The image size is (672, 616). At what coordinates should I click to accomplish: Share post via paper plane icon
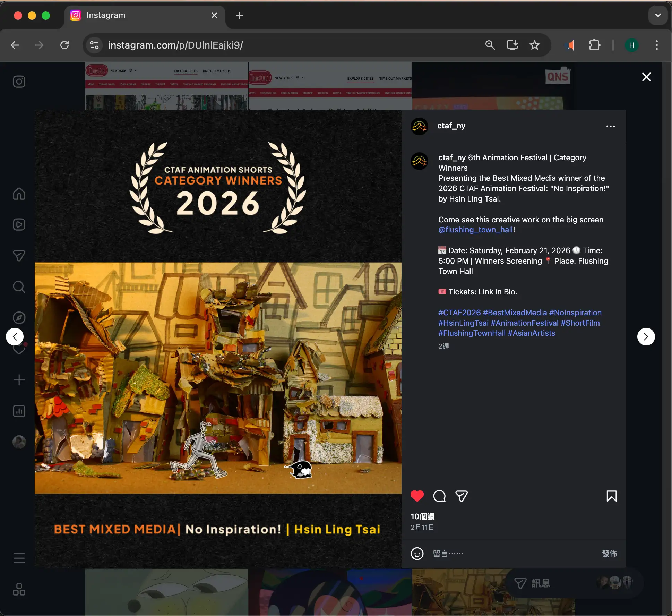462,496
